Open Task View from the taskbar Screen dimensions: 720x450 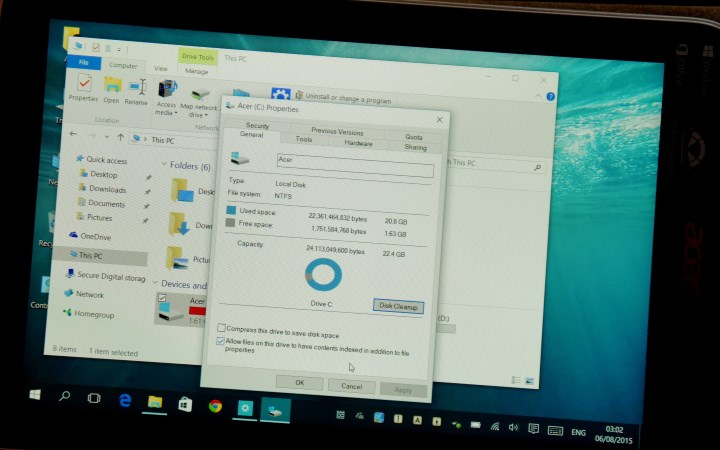click(94, 398)
